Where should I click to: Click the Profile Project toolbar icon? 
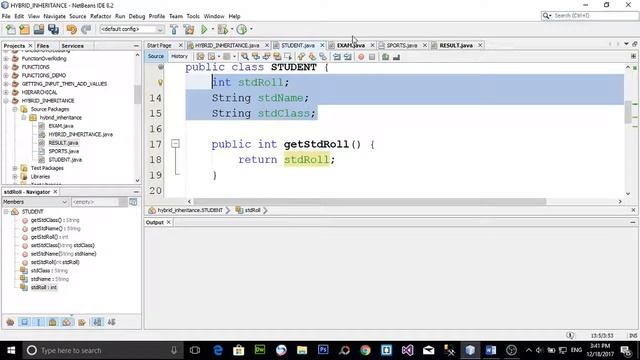pyautogui.click(x=242, y=29)
